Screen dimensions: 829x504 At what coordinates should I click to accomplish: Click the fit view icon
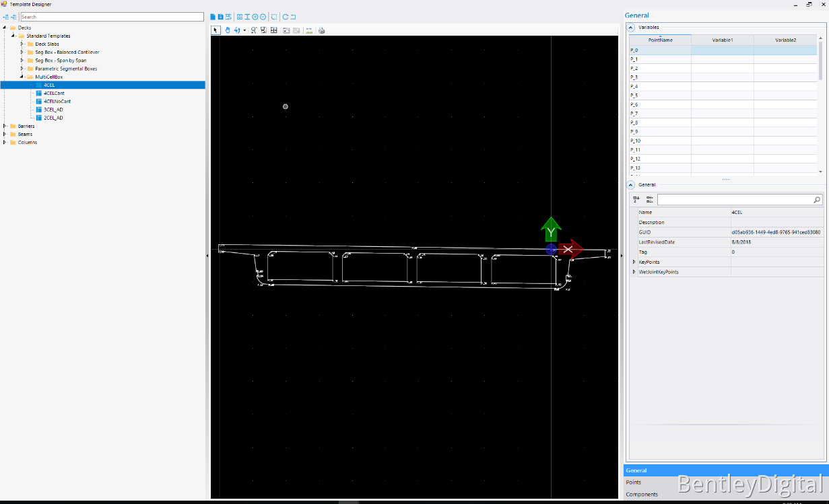coord(273,30)
